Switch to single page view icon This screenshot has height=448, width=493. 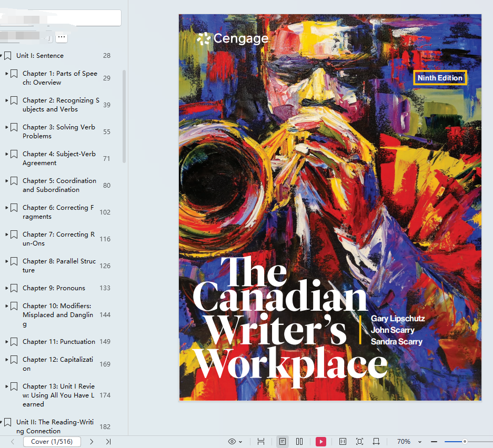[283, 441]
